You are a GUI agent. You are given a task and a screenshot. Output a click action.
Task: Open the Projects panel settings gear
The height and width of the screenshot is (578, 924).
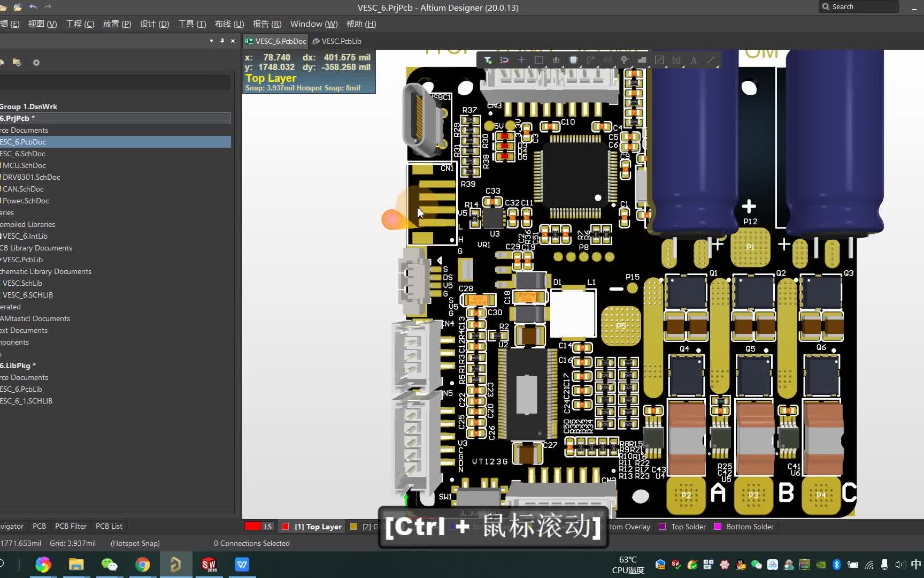[x=36, y=63]
